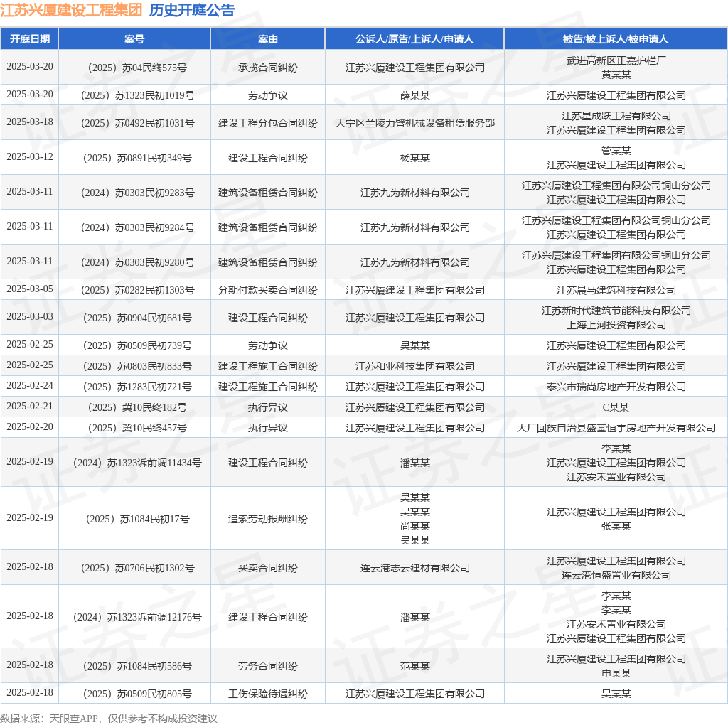Image resolution: width=728 pixels, height=725 pixels.
Task: Click defendant 江苏晨马建筑科技有限公司
Action: pos(616,291)
